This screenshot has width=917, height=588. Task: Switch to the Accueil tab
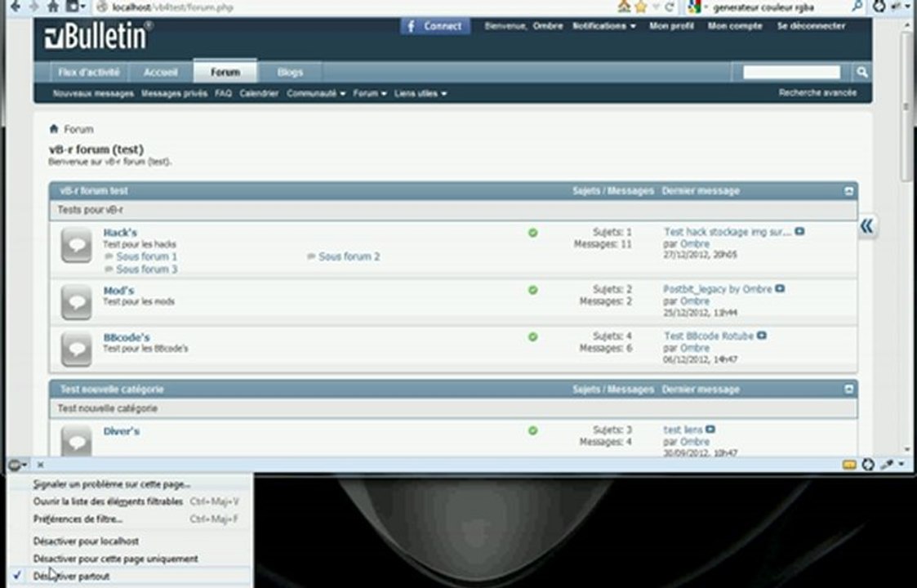[160, 73]
